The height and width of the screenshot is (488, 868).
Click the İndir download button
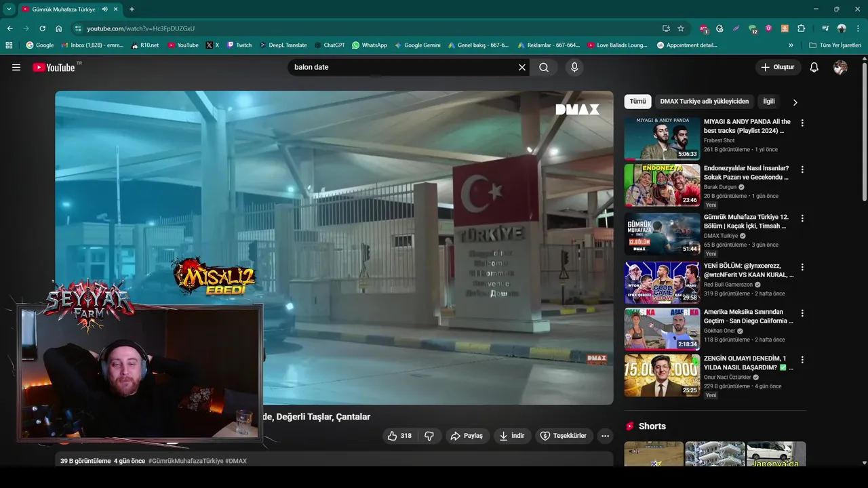pos(512,436)
